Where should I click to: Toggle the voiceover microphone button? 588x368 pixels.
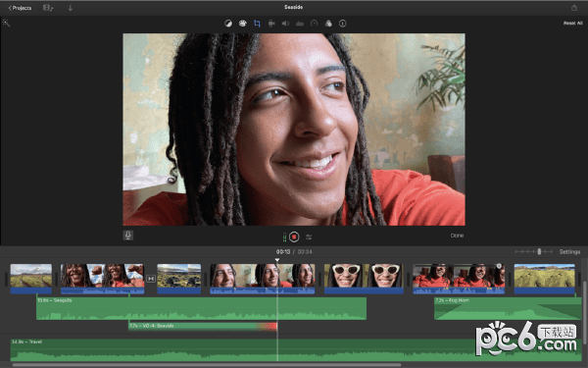click(x=127, y=236)
